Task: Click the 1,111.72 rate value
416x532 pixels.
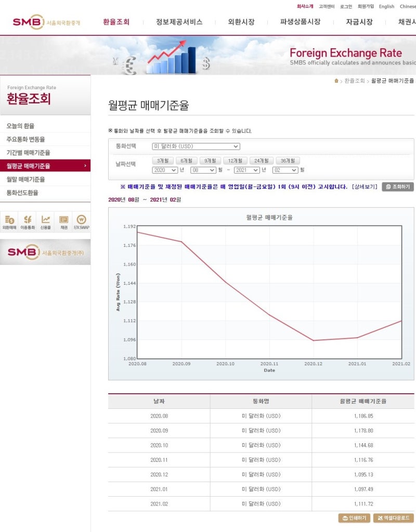Action: click(x=363, y=504)
